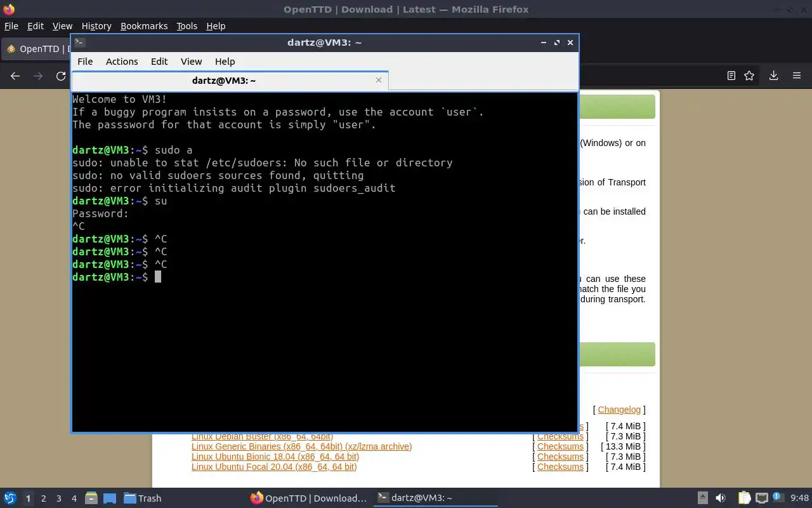Click the file manager drawer icon in taskbar
This screenshot has width=812, height=508.
(91, 498)
